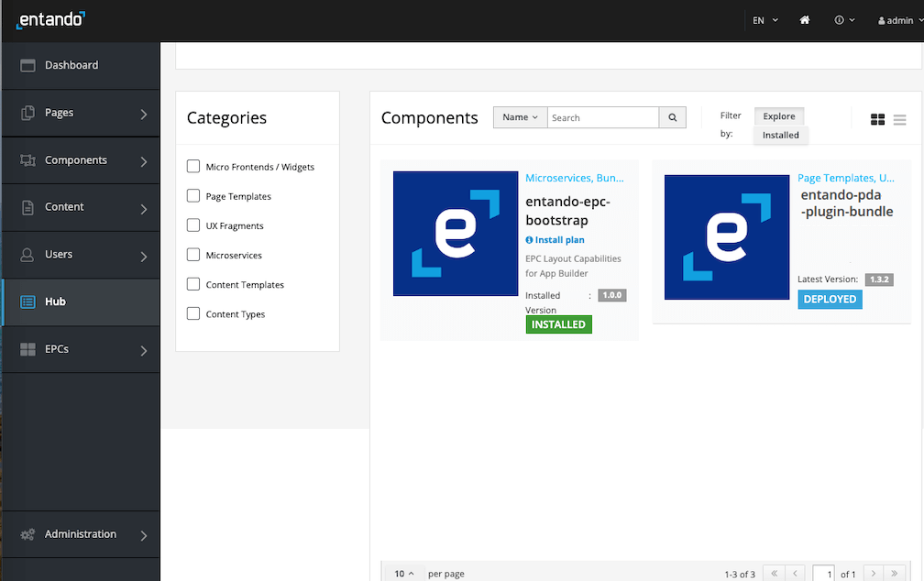This screenshot has height=581, width=924.
Task: Select the Dashboard sidebar icon
Action: [27, 65]
